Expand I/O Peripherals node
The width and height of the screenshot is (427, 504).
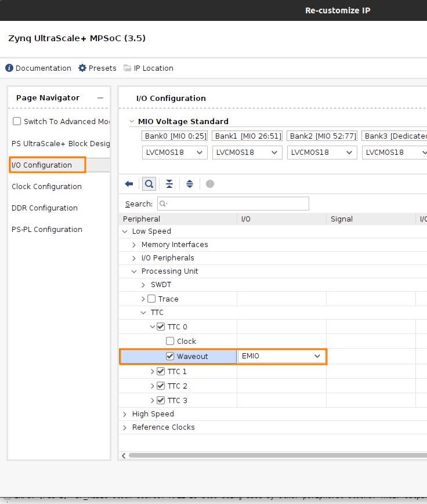click(134, 258)
